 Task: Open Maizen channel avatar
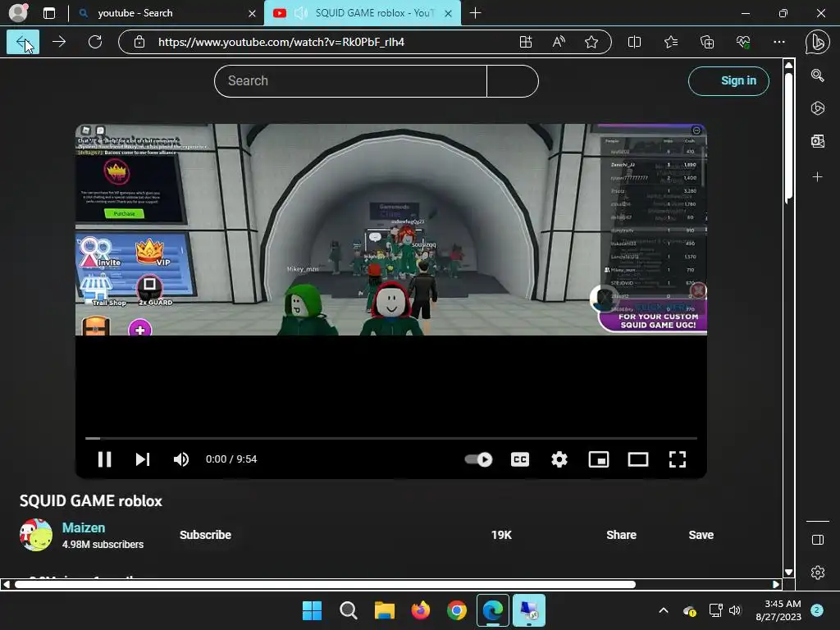pos(36,535)
